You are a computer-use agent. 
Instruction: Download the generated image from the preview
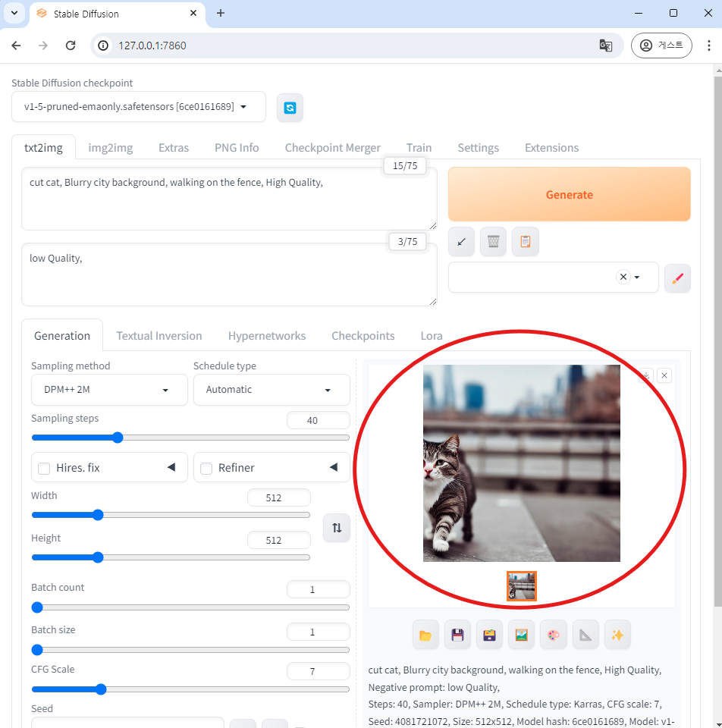pyautogui.click(x=646, y=375)
